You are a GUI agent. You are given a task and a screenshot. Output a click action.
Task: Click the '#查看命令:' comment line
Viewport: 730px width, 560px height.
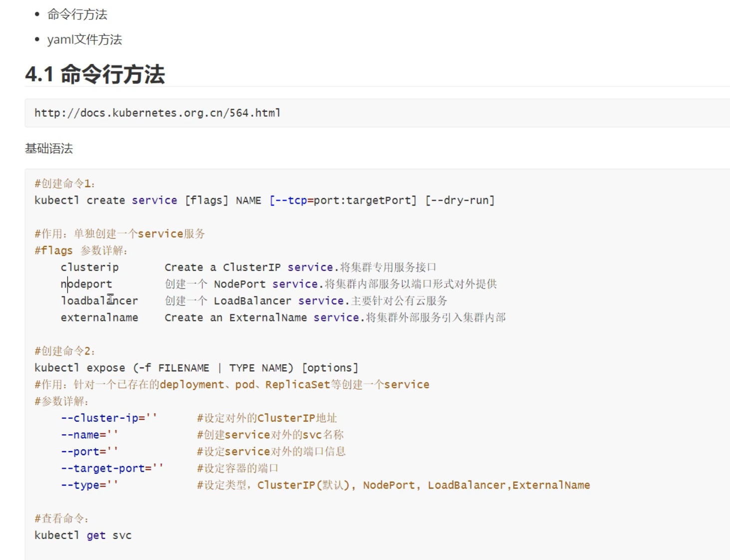(x=61, y=519)
